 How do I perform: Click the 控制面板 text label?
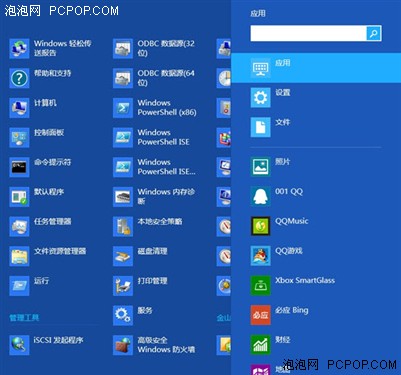(x=49, y=132)
